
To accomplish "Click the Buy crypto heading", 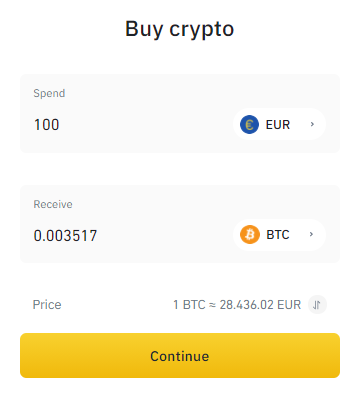I will (180, 29).
